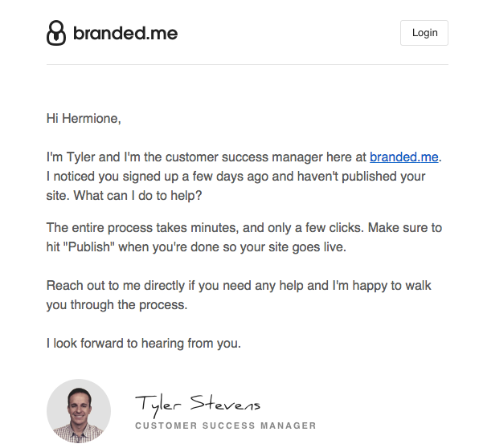479x448 pixels.
Task: Click the branded.me padlock logo icon
Action: (56, 33)
